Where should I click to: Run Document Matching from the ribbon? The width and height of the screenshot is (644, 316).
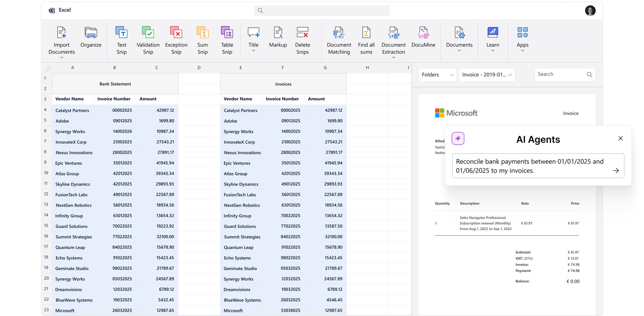pyautogui.click(x=339, y=33)
